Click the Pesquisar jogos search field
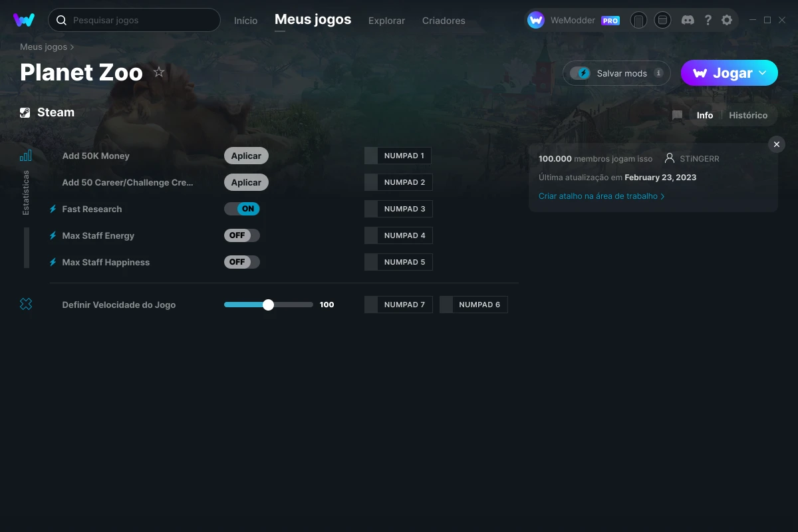Screen dimensions: 798x532 [134, 20]
